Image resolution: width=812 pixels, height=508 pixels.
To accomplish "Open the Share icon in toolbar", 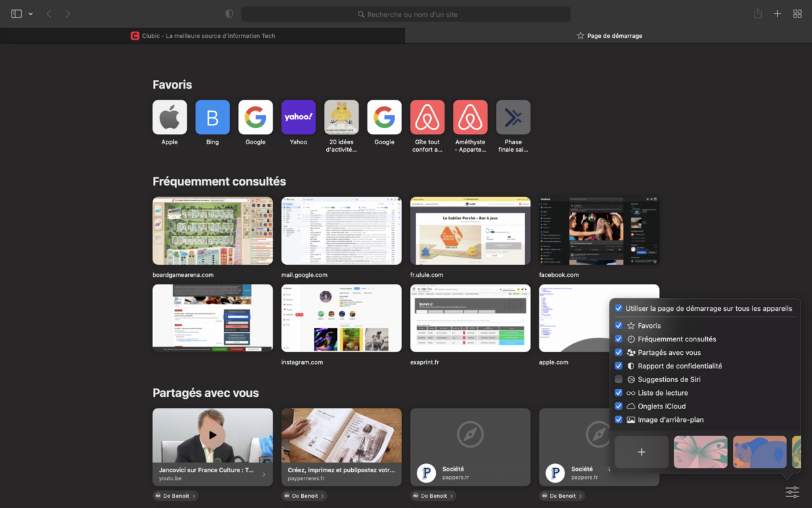I will tap(758, 14).
